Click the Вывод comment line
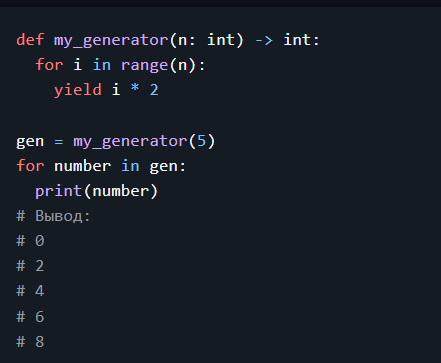 pos(53,216)
